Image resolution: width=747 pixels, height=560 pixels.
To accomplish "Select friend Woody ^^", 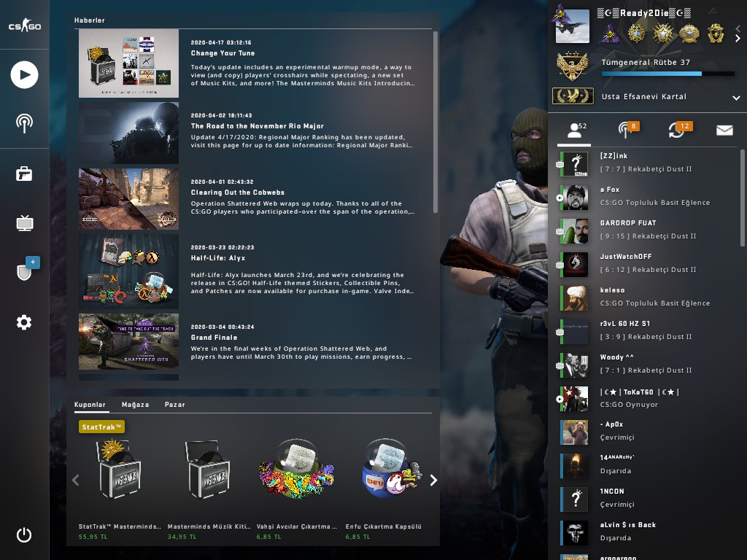I will [648, 365].
